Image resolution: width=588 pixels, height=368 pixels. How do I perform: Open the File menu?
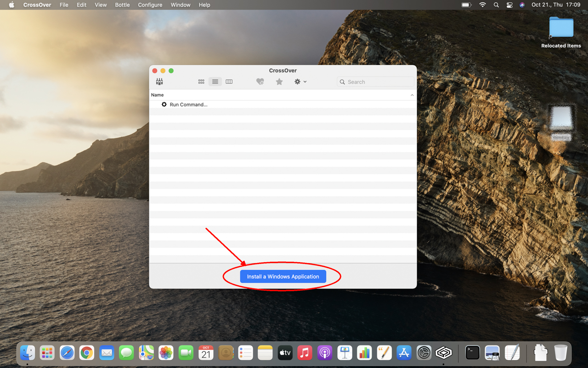tap(64, 5)
